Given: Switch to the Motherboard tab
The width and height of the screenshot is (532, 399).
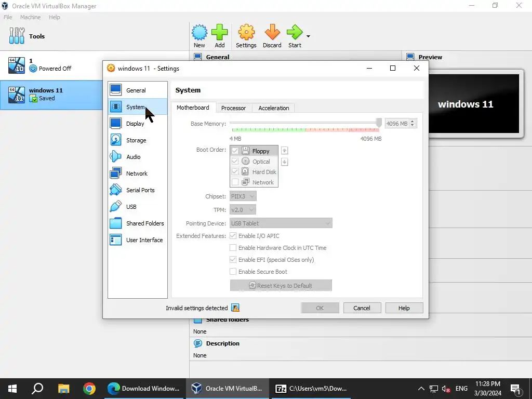Looking at the screenshot, I should [x=193, y=108].
